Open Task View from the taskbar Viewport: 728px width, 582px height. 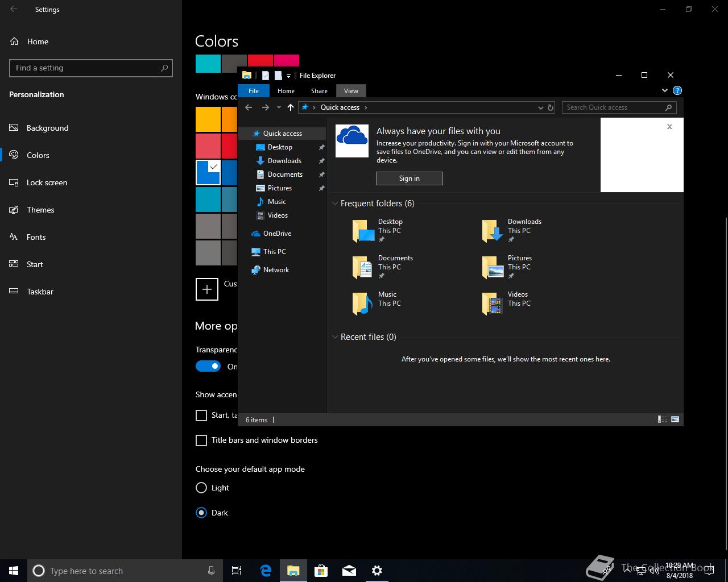tap(237, 571)
